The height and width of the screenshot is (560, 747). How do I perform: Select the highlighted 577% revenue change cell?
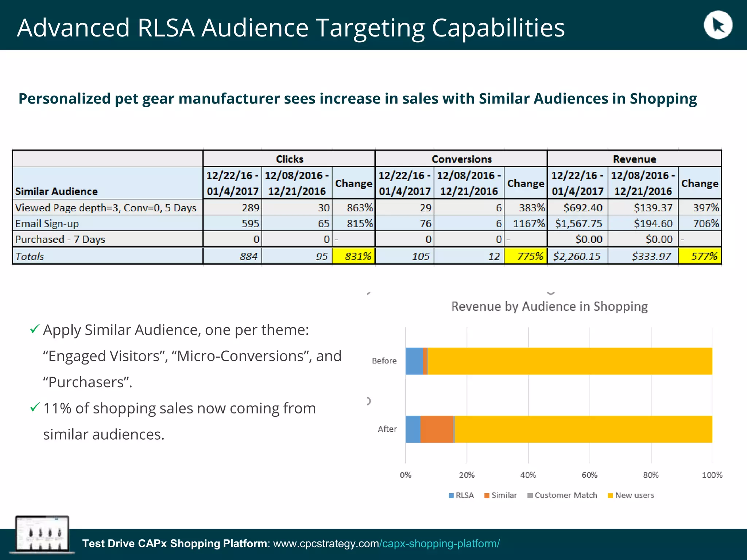tap(700, 256)
